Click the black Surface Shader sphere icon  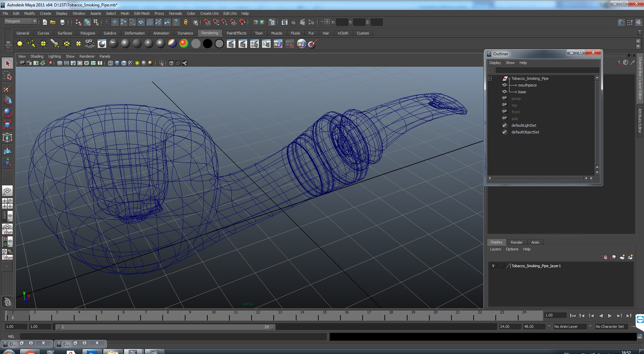pyautogui.click(x=208, y=44)
